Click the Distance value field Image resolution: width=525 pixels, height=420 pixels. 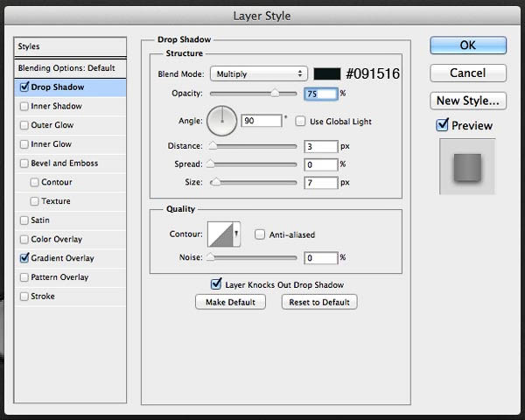[321, 146]
